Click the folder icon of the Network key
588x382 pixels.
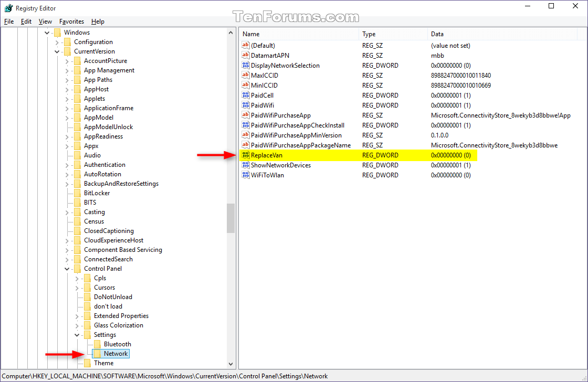coord(98,353)
